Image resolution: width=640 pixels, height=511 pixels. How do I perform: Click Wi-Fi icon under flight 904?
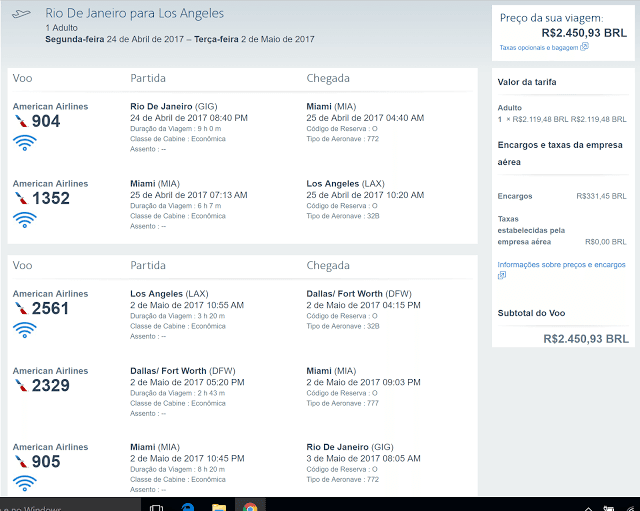click(x=24, y=143)
